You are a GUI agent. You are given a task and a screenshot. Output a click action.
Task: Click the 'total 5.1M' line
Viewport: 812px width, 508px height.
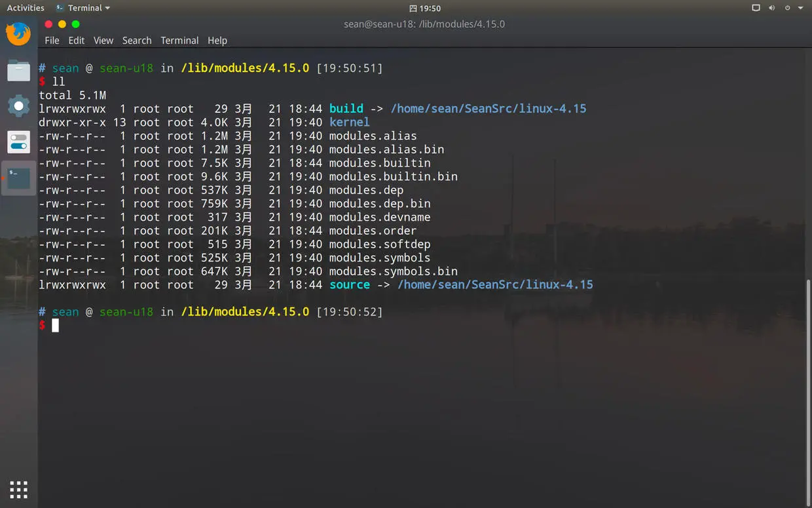pyautogui.click(x=72, y=95)
